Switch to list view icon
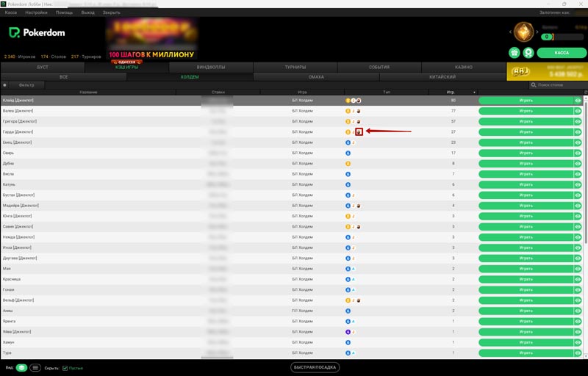The image size is (588, 376). (x=35, y=367)
